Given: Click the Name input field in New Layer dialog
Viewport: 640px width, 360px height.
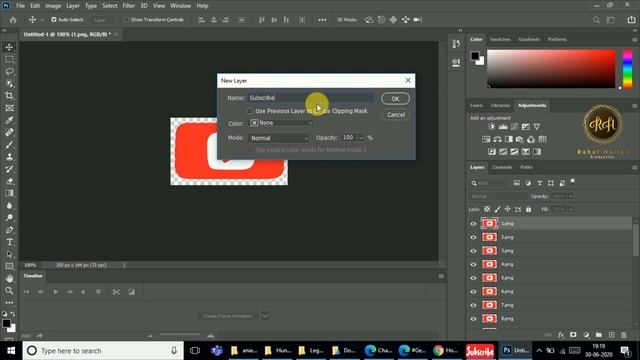Looking at the screenshot, I should 311,98.
